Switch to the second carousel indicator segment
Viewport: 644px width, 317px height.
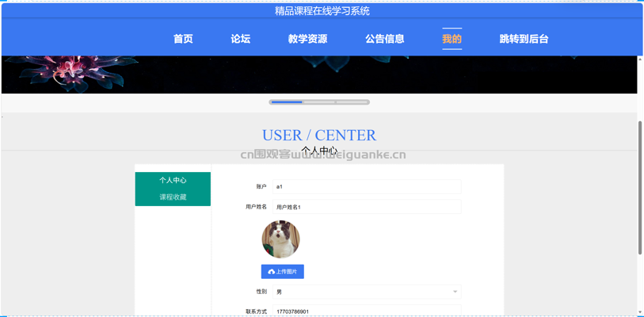tap(319, 102)
